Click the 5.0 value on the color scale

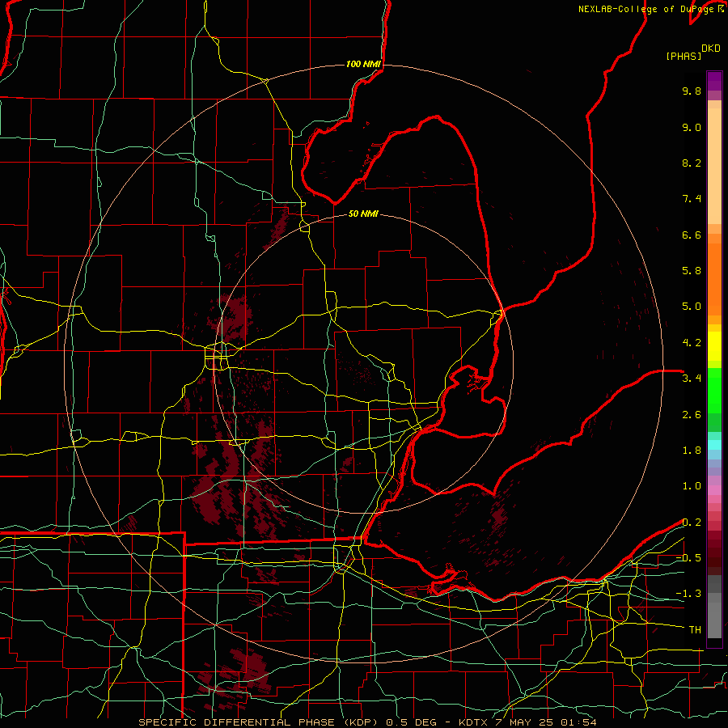tap(692, 307)
